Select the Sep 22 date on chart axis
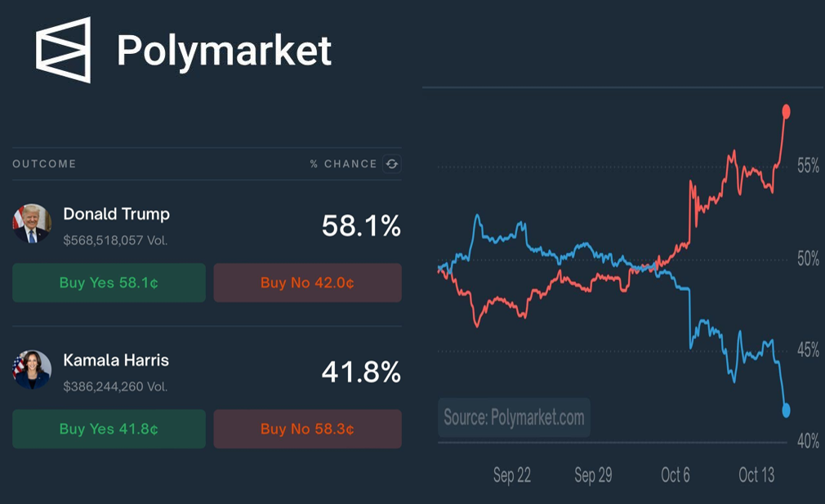Image resolution: width=825 pixels, height=504 pixels. click(512, 475)
